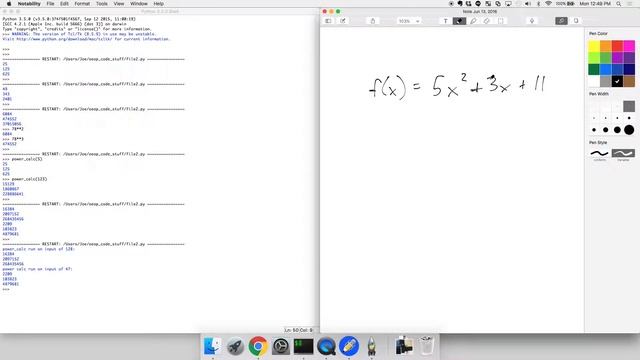Open QuickTime Player from the Dock
The height and width of the screenshot is (360, 640).
pos(326,346)
